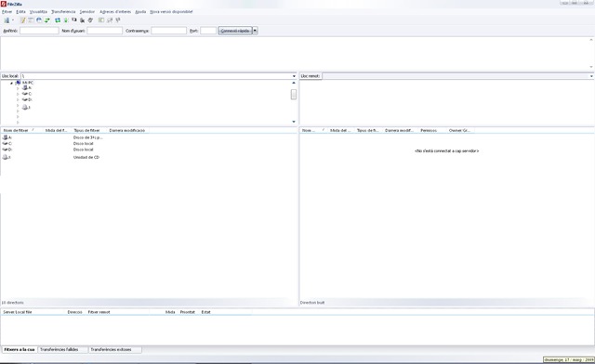Click the process queue toolbar icon

[x=66, y=20]
